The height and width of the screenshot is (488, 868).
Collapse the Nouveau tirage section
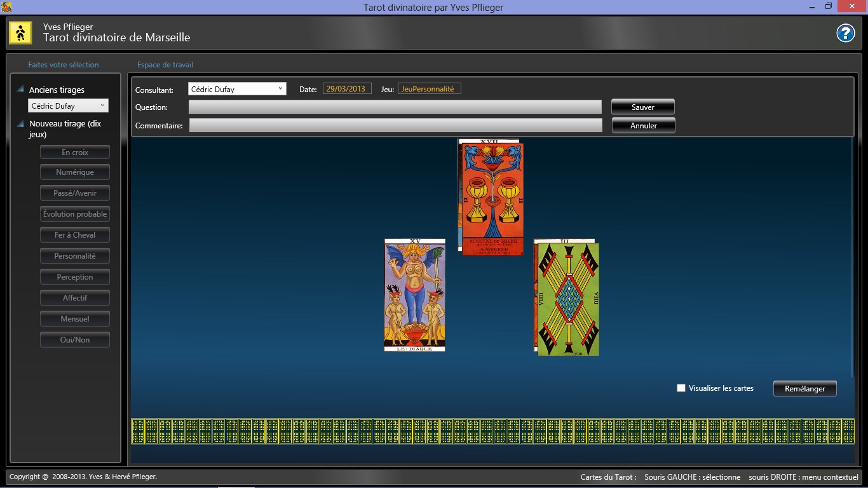coord(20,123)
